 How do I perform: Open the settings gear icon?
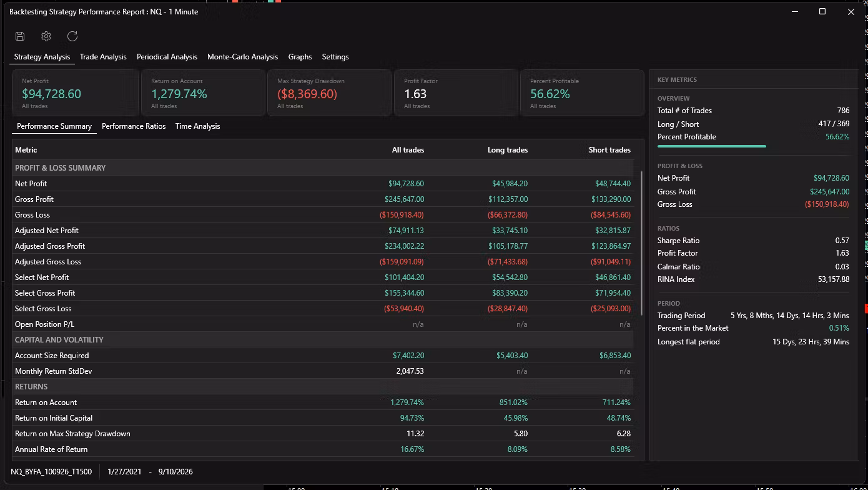pos(46,36)
